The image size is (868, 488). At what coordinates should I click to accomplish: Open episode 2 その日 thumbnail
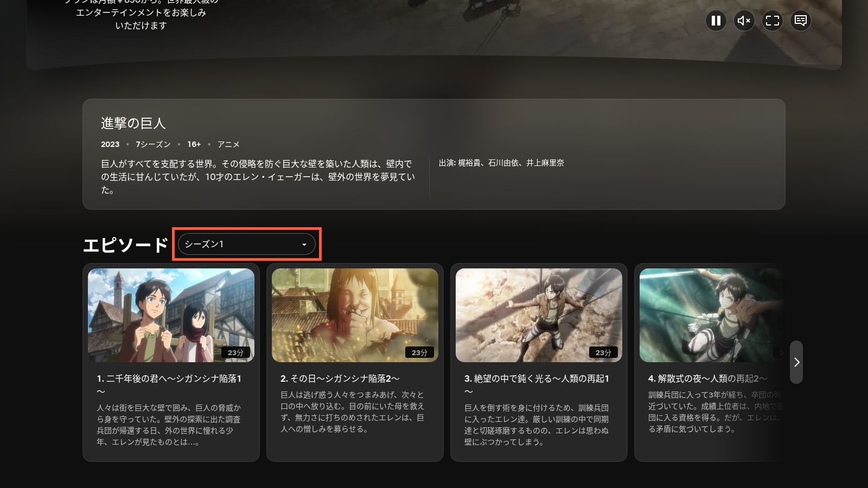coord(355,315)
